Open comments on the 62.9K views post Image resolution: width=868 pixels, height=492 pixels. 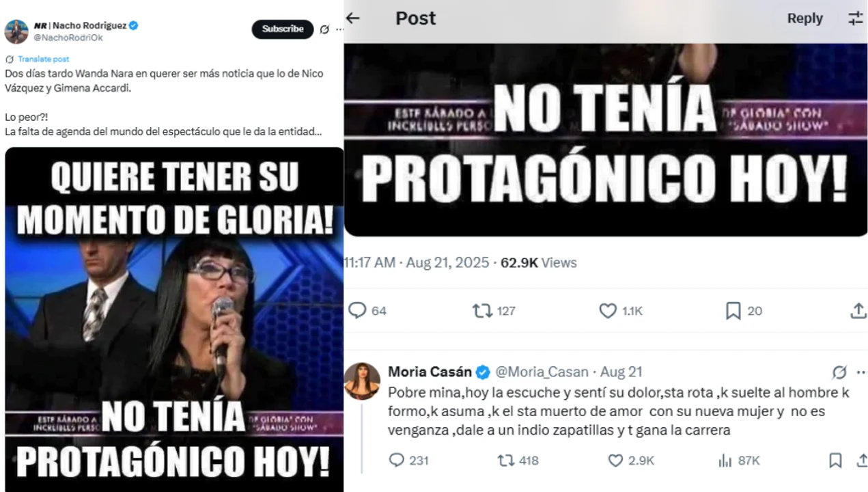[x=367, y=311]
